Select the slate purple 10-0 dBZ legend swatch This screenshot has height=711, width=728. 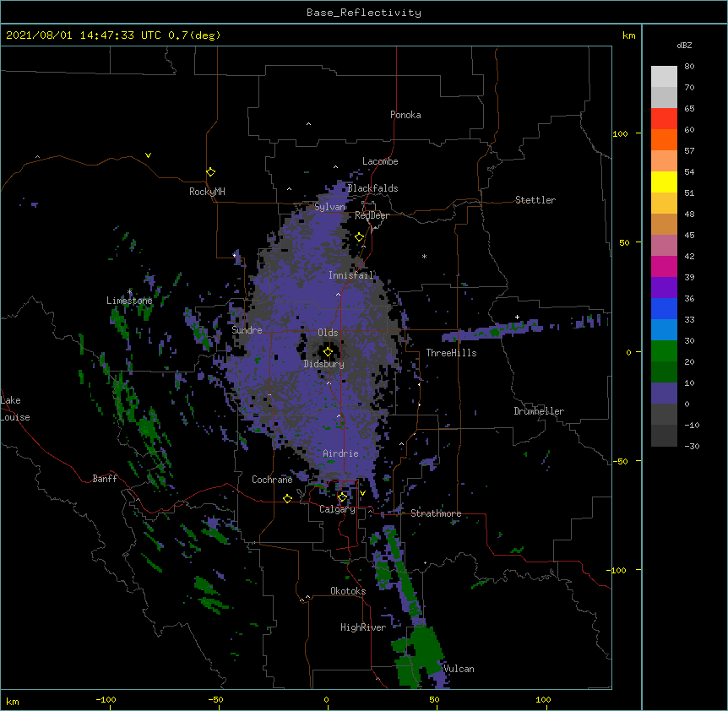[664, 393]
